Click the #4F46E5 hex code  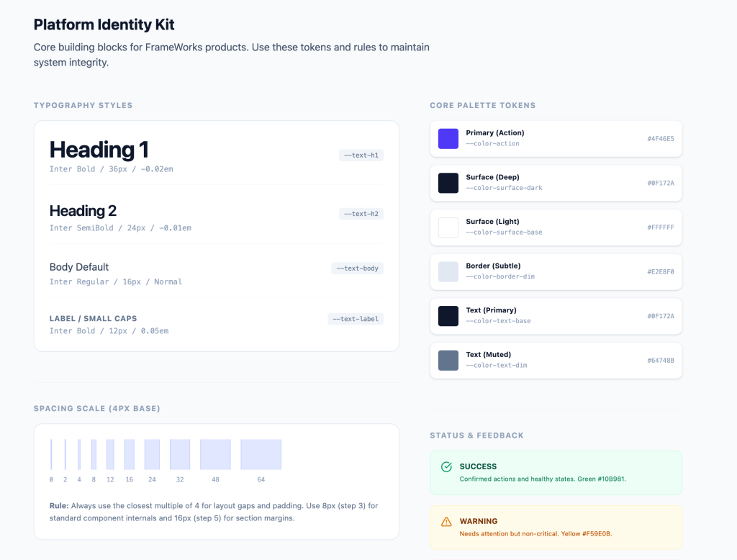[660, 138]
